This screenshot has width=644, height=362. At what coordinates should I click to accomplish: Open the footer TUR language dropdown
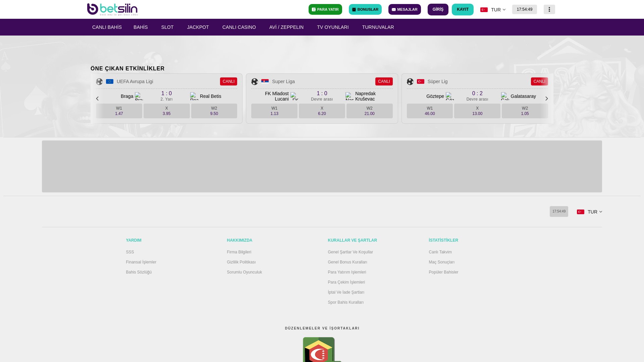click(589, 212)
